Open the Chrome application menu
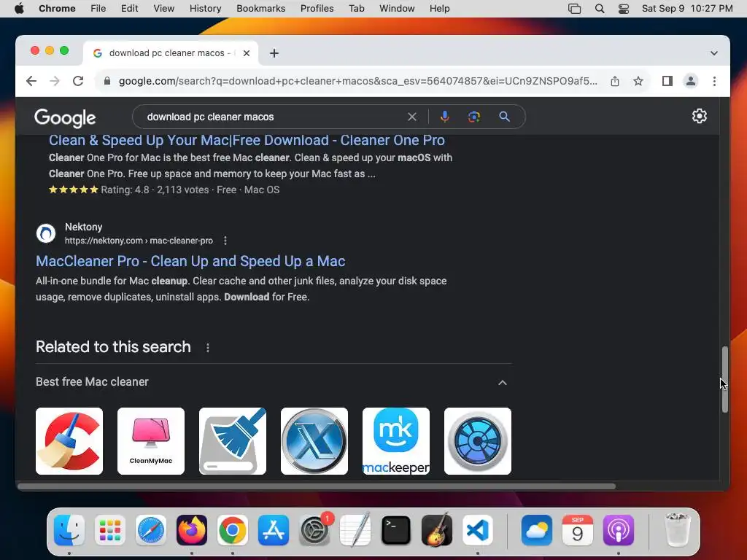 pyautogui.click(x=57, y=9)
